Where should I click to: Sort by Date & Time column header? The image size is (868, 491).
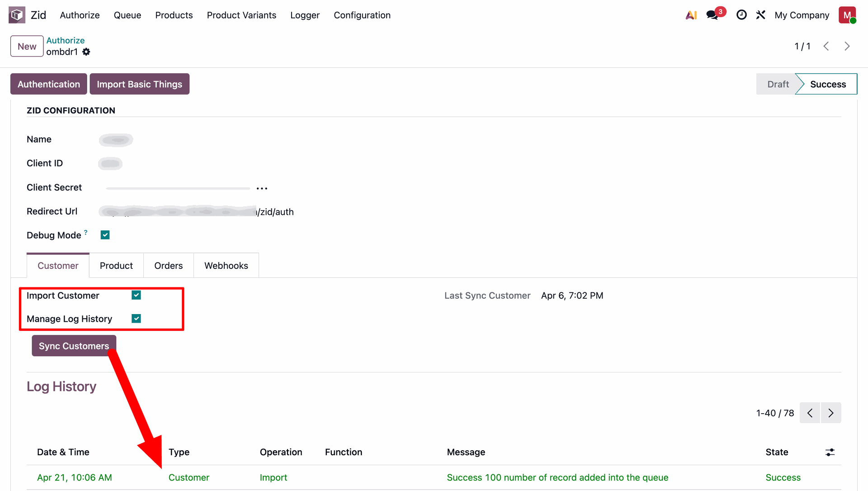(63, 452)
